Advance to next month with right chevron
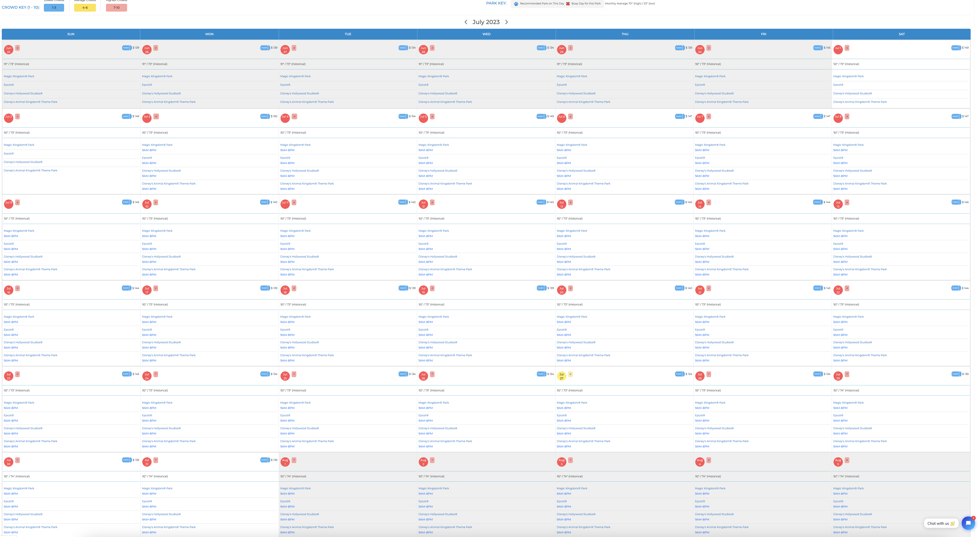Screen dimensions: 980x537 506,22
